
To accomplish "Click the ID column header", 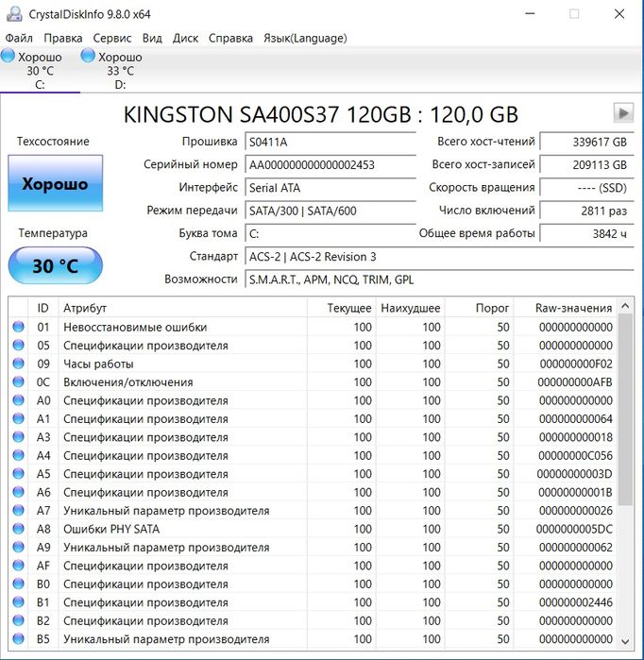I will coord(42,308).
